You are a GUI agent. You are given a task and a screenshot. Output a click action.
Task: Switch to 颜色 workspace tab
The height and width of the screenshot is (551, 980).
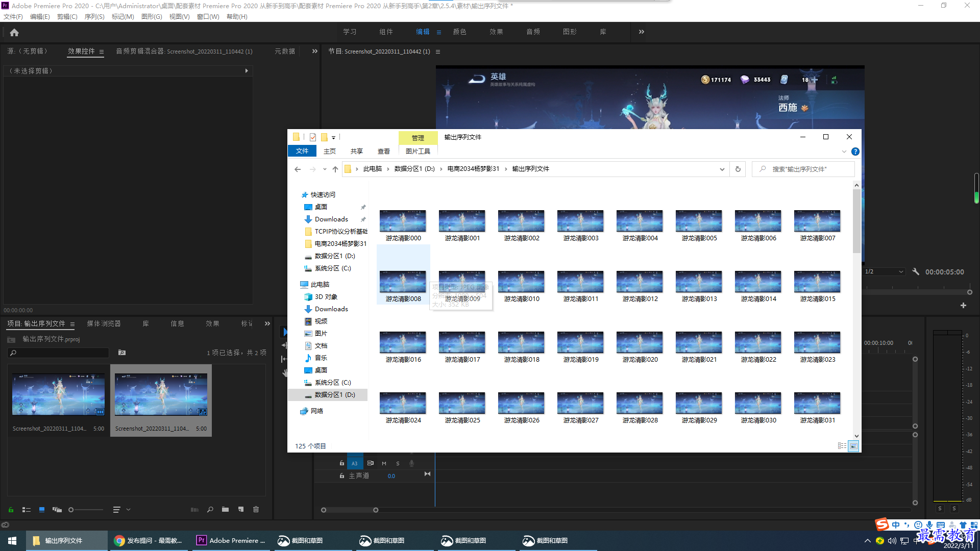click(459, 32)
